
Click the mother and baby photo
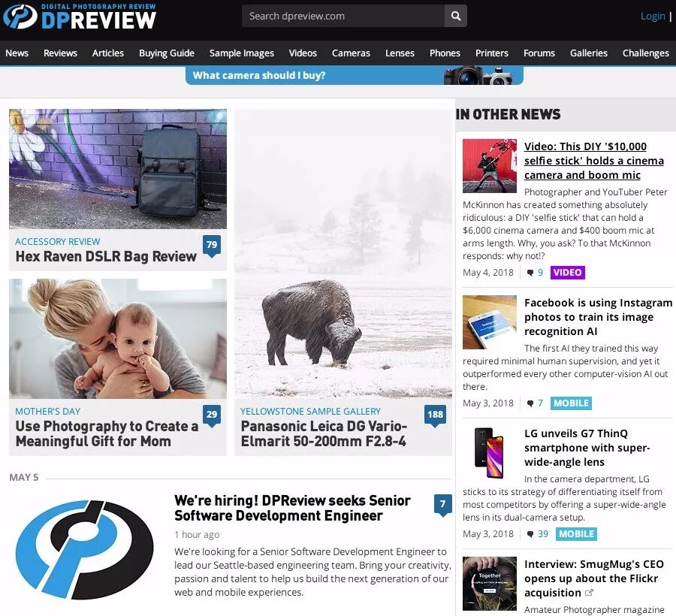coord(118,338)
